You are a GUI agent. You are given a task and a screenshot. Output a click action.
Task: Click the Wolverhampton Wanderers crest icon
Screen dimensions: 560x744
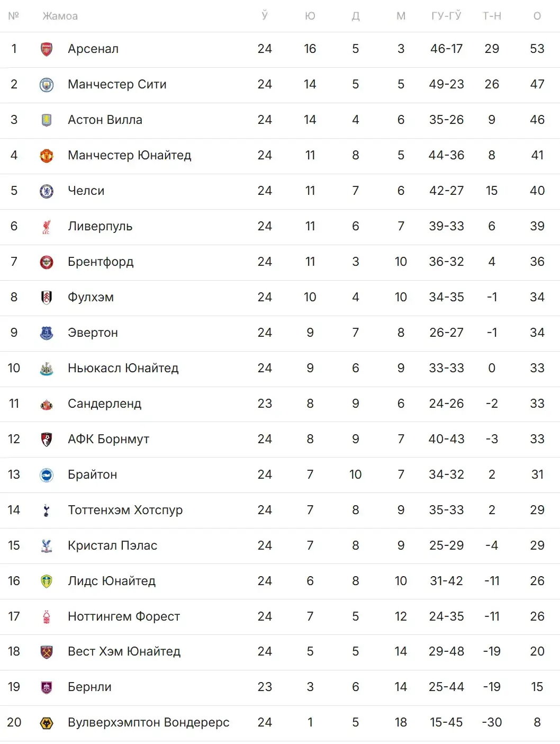[x=47, y=723]
